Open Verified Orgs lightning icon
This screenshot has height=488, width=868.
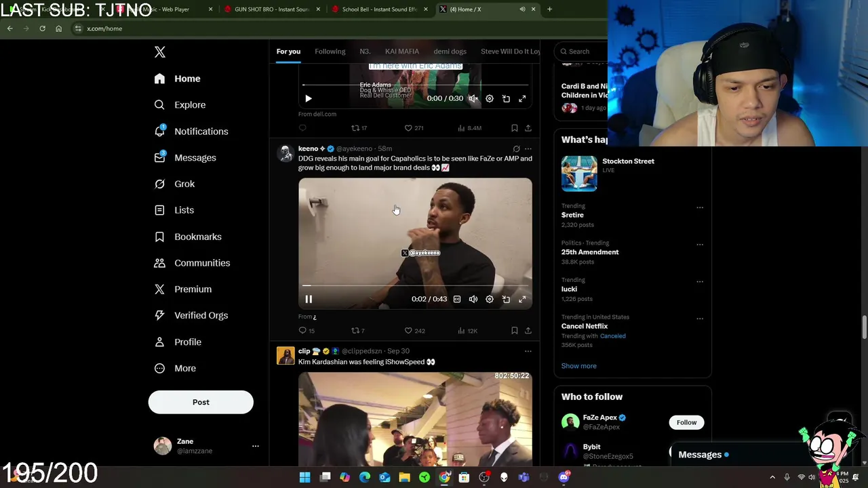coord(159,315)
